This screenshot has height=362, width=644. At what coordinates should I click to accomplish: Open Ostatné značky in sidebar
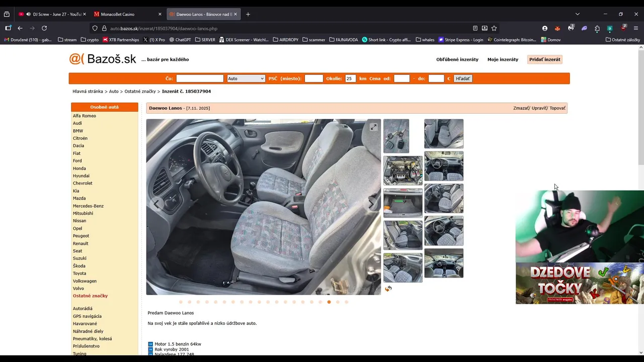(x=90, y=296)
